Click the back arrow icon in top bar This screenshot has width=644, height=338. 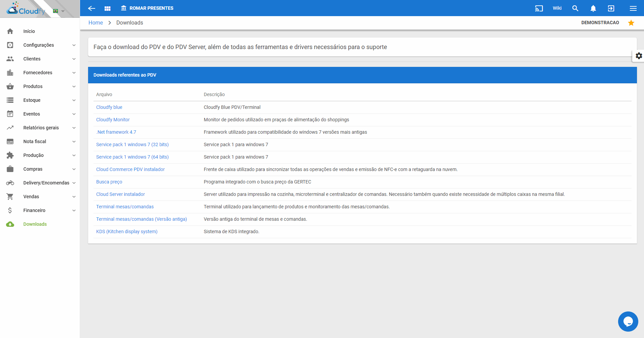pyautogui.click(x=91, y=8)
